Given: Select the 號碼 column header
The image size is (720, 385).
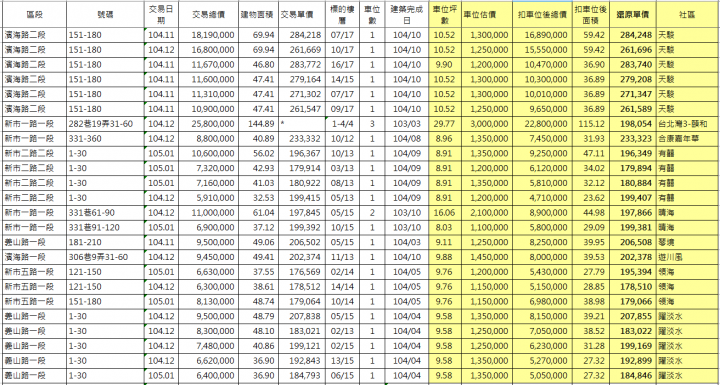Looking at the screenshot, I should click(106, 15).
